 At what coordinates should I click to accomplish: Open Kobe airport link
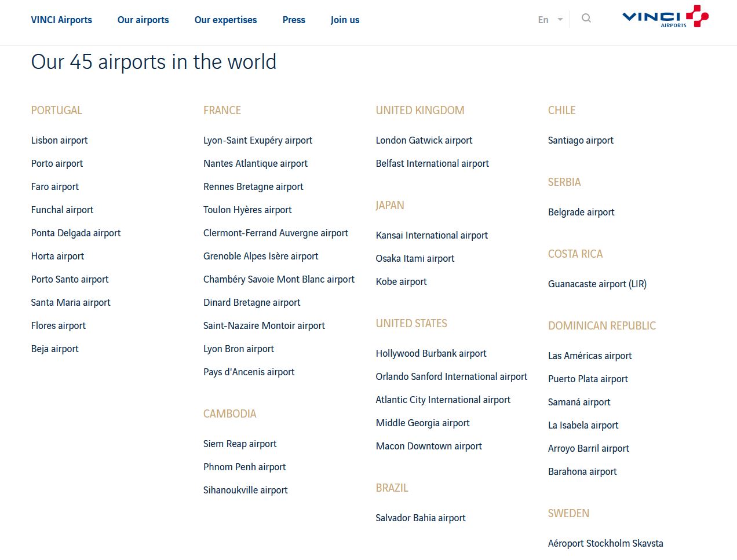pyautogui.click(x=401, y=281)
